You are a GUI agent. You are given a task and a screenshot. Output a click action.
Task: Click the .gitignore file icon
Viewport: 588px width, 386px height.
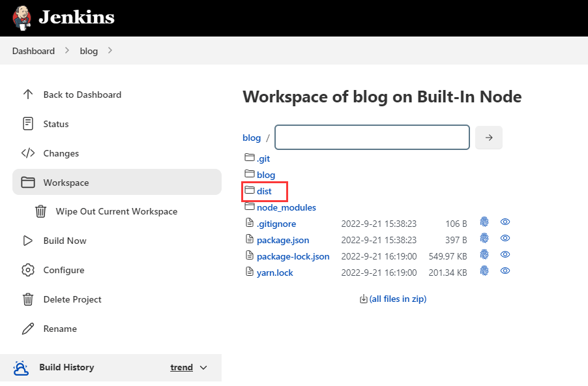(250, 222)
